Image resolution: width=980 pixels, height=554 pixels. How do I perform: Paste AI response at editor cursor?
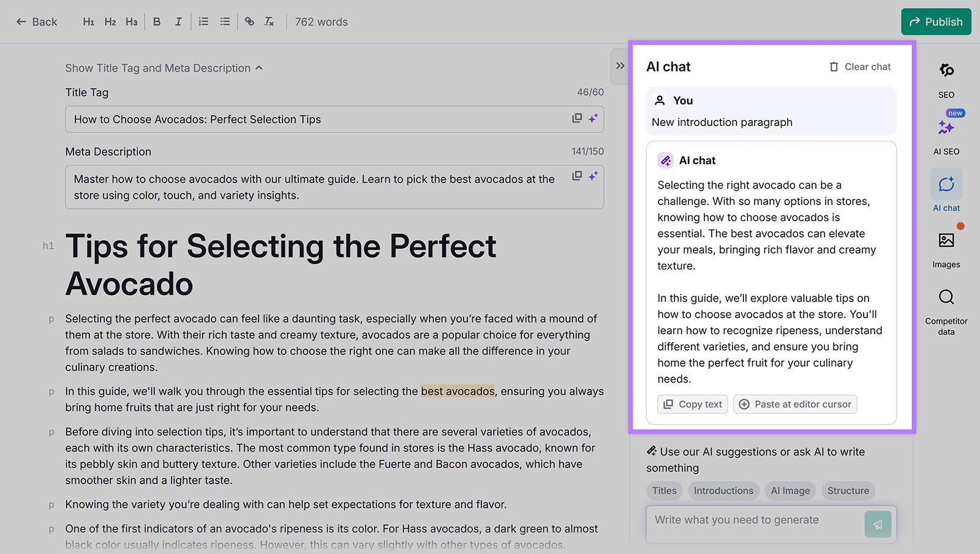pos(795,404)
